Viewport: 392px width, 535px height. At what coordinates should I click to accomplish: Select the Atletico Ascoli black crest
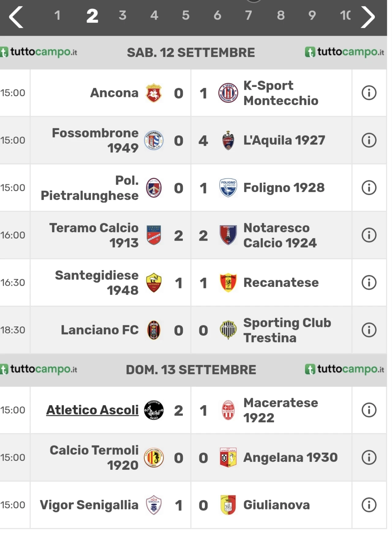pos(154,410)
